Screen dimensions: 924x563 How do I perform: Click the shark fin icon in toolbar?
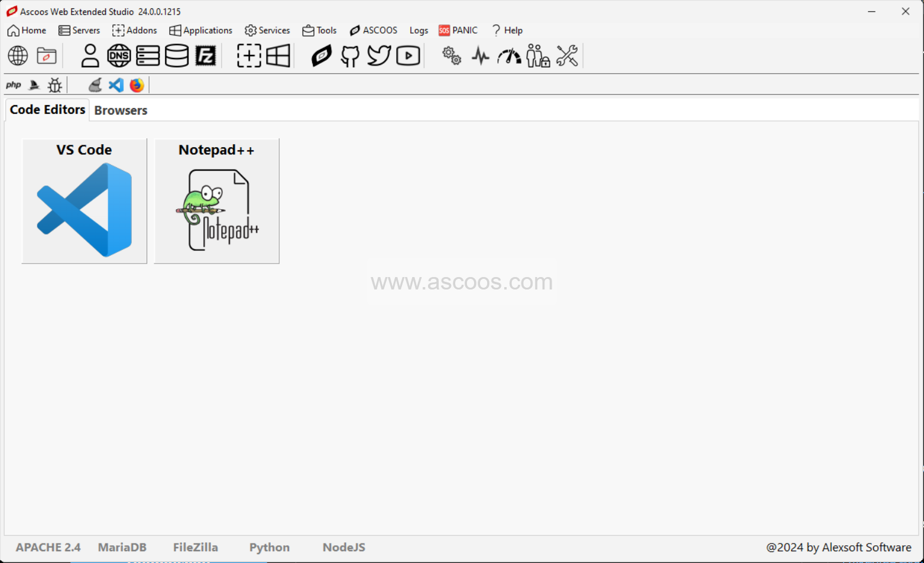point(34,85)
